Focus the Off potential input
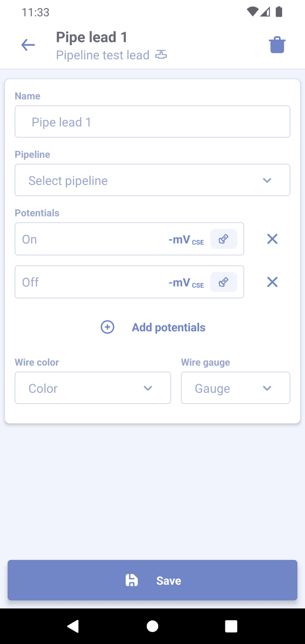Image resolution: width=305 pixels, height=644 pixels. click(91, 282)
